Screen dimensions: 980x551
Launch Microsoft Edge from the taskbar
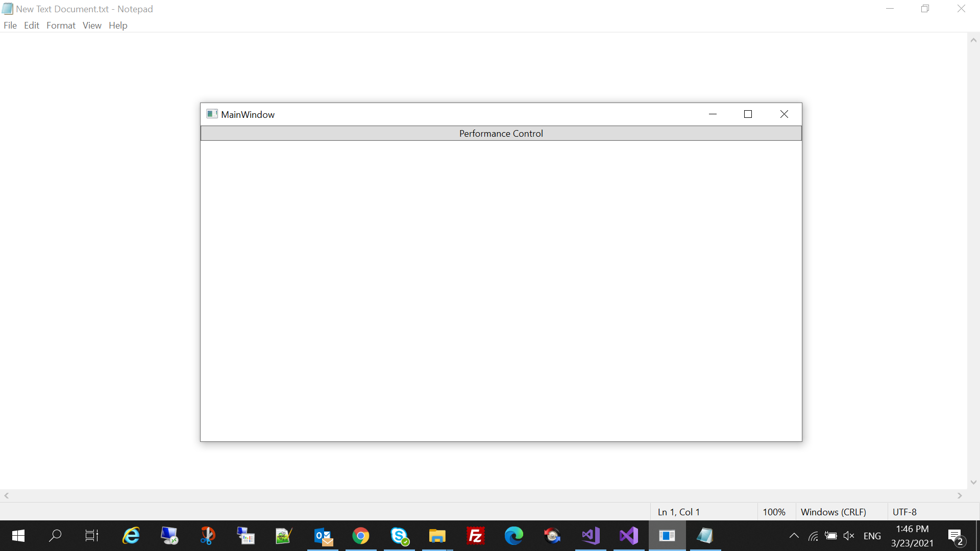point(514,536)
